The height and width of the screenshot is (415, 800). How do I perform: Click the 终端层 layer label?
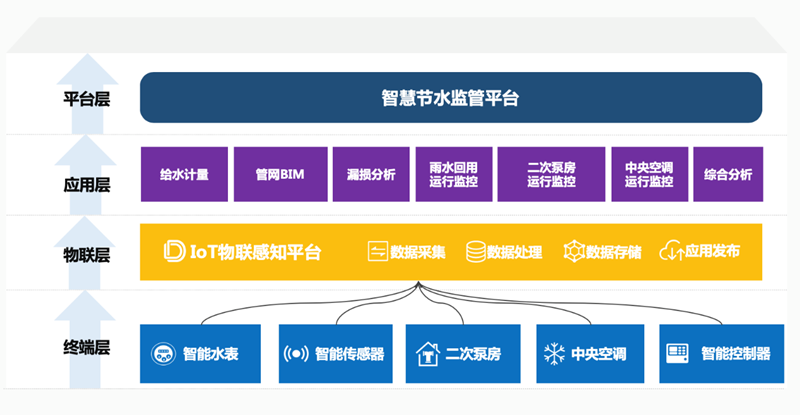(x=87, y=348)
